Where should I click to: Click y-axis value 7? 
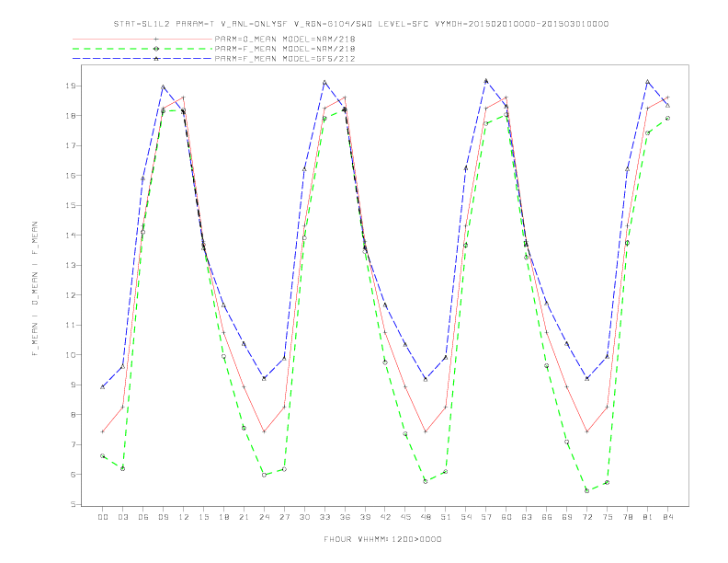74,444
